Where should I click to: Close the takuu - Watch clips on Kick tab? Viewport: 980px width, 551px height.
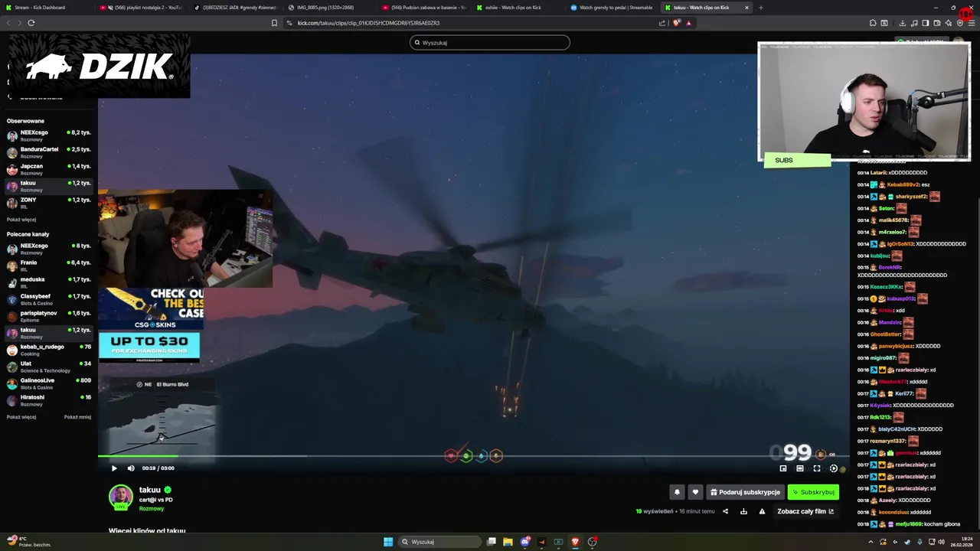(x=746, y=8)
